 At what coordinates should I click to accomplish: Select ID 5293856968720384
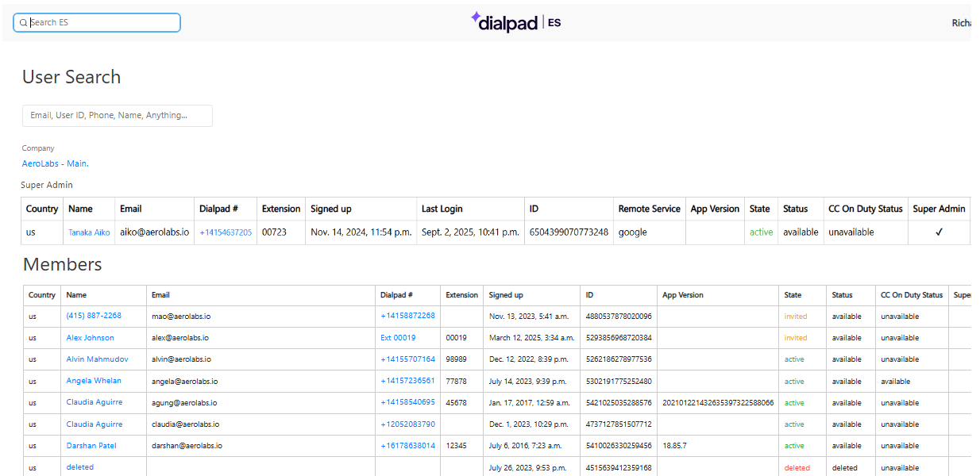619,337
